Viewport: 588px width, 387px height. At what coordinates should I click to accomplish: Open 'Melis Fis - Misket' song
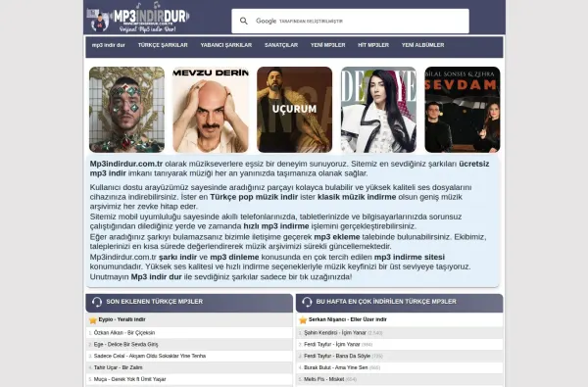tap(324, 379)
